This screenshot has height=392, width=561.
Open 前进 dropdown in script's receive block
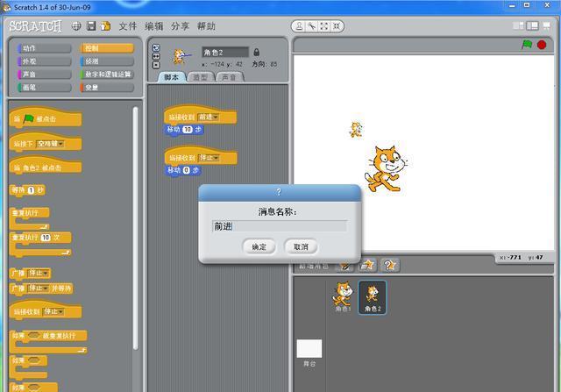click(209, 117)
